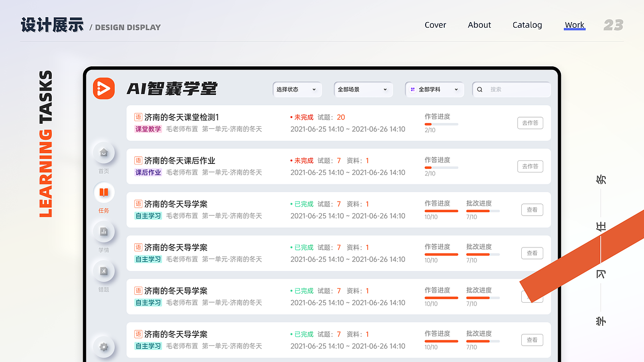
Task: Switch to the Catalog navigation item
Action: tap(527, 25)
